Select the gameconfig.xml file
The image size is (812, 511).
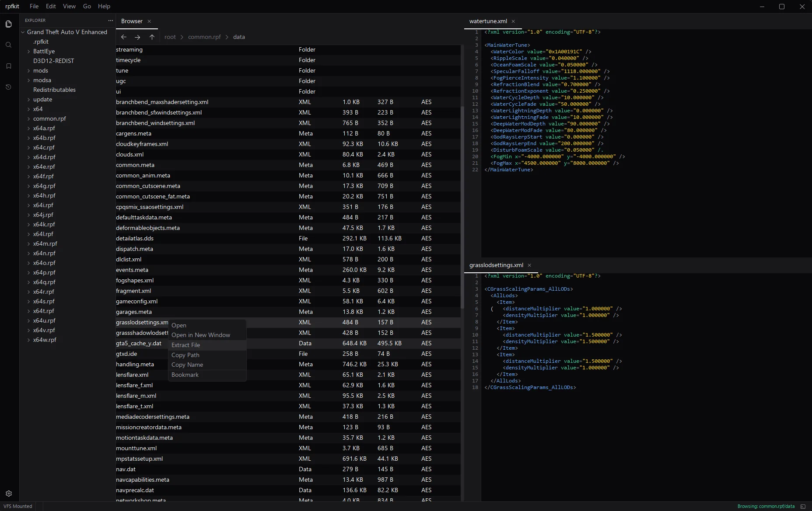click(x=288, y=301)
